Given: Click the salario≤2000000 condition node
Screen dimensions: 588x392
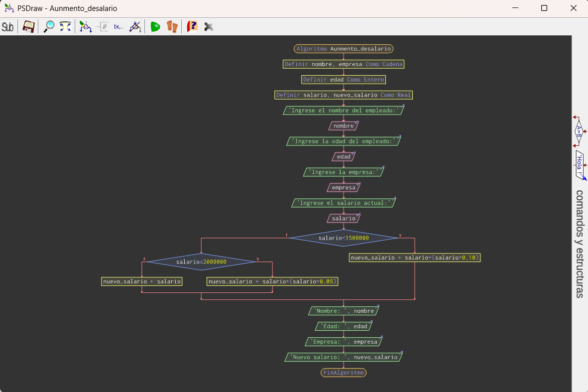Looking at the screenshot, I should [201, 262].
